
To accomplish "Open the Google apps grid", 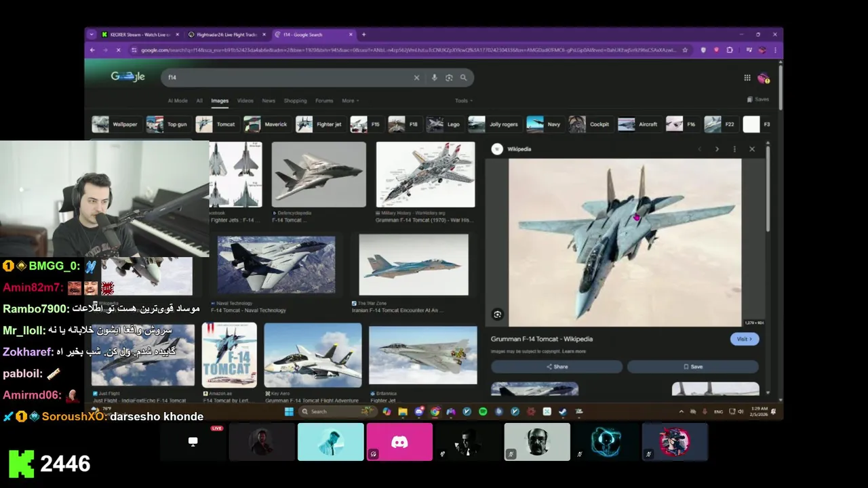I will pos(747,78).
